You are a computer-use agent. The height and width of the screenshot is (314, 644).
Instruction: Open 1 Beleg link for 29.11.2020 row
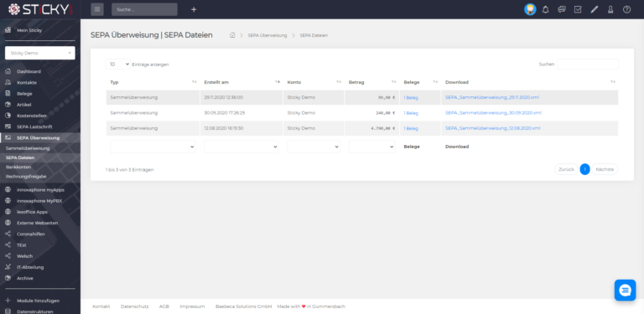coord(411,98)
